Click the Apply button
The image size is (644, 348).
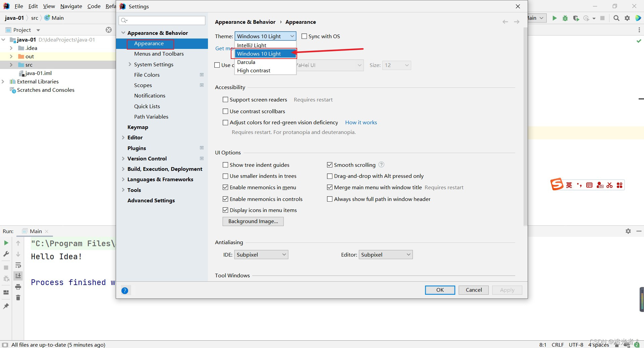pyautogui.click(x=507, y=290)
